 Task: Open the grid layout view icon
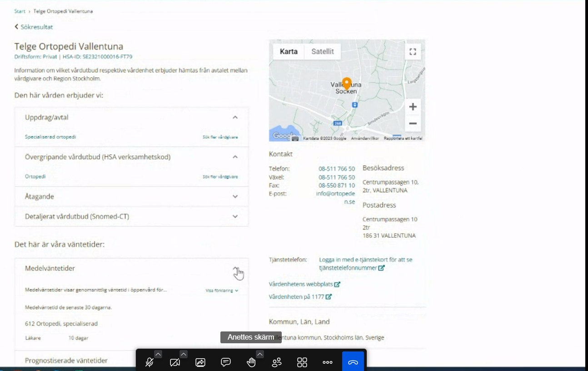[x=302, y=362]
